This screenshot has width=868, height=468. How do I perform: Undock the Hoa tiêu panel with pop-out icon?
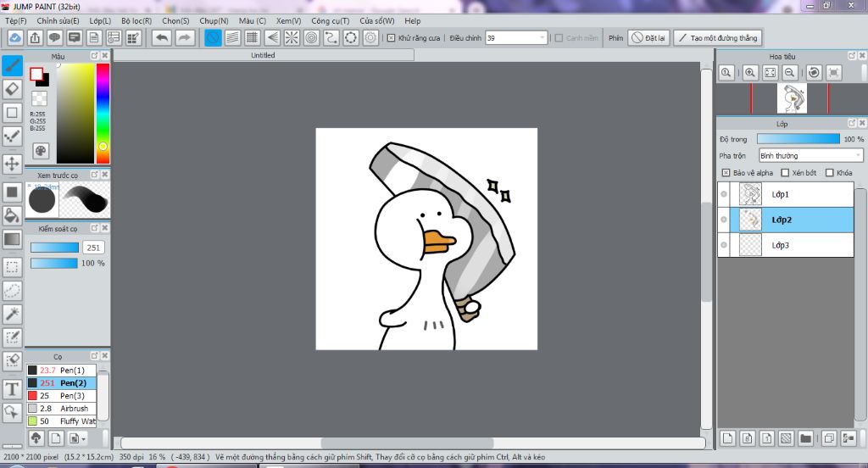[x=852, y=55]
